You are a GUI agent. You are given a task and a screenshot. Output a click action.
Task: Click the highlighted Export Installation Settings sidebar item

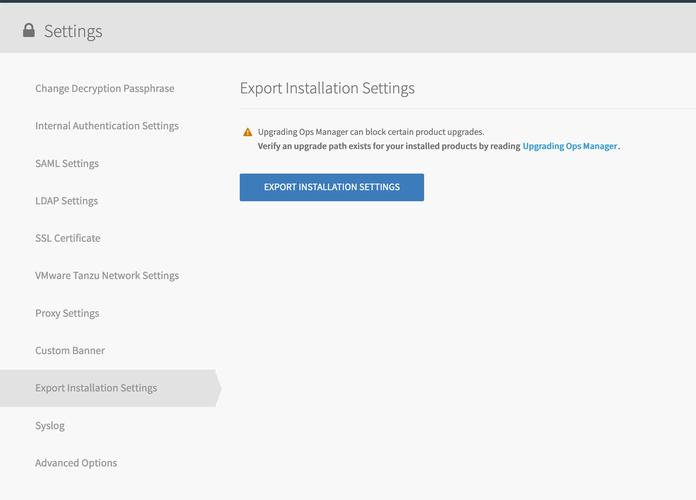96,388
